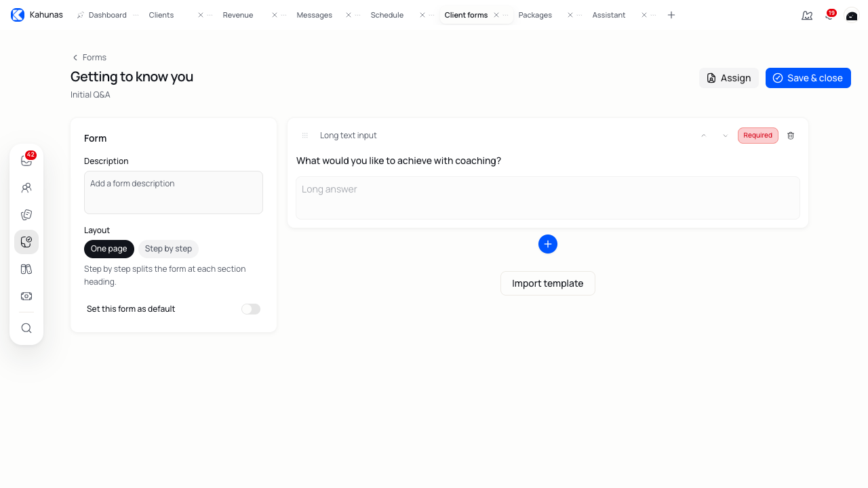This screenshot has height=488, width=868.
Task: Open the cards icon in sidebar
Action: coord(26,215)
